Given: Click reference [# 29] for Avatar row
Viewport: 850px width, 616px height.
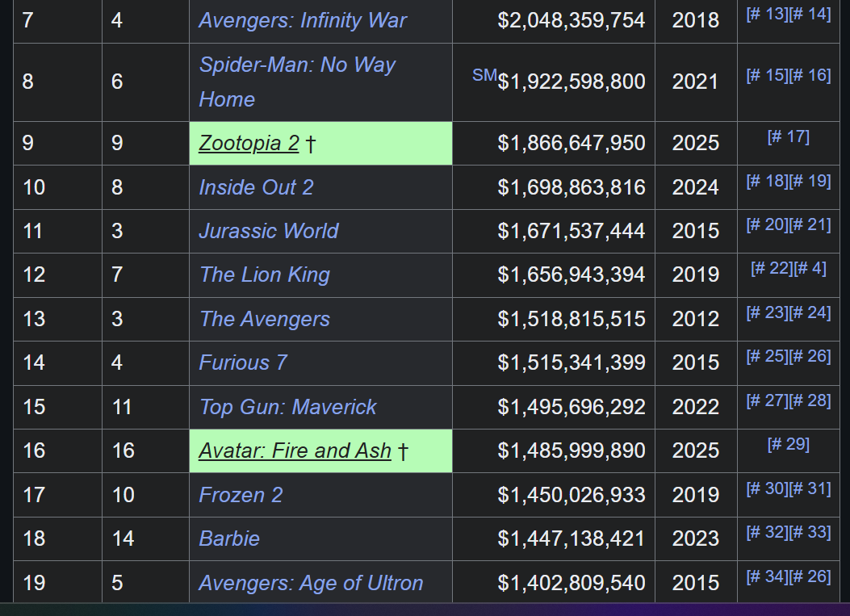Looking at the screenshot, I should tap(788, 445).
